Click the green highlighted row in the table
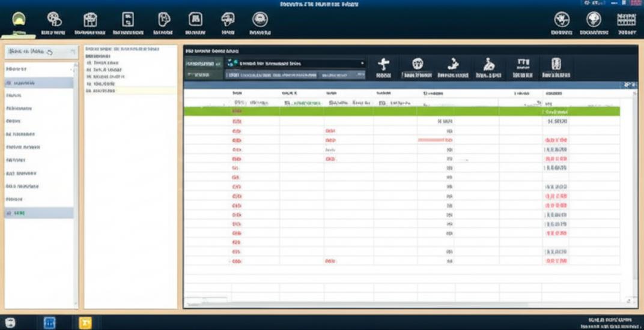 click(401, 111)
